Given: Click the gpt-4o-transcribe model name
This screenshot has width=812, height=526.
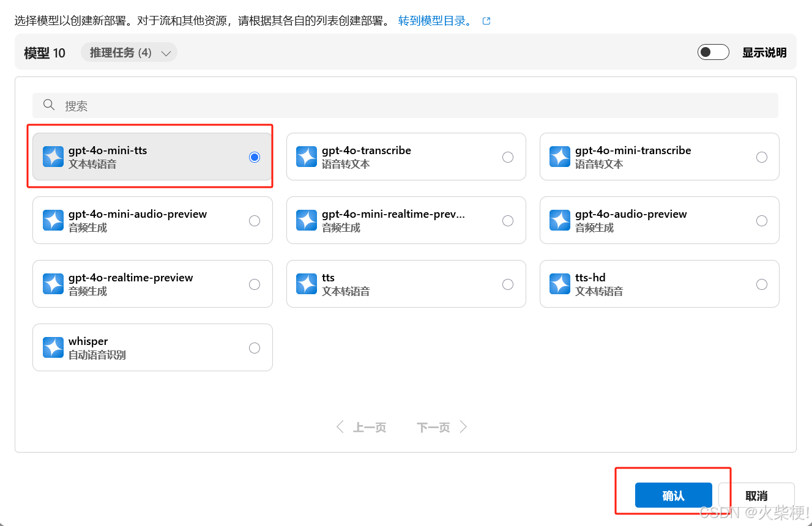Looking at the screenshot, I should (367, 150).
